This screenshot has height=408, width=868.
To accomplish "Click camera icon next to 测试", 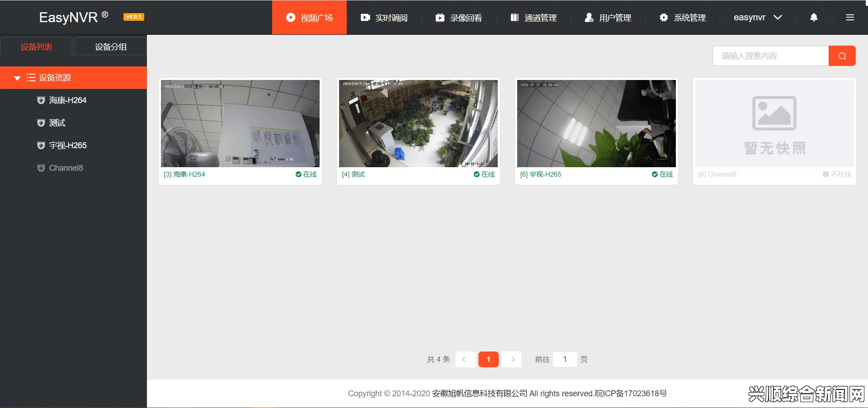I will tap(41, 123).
